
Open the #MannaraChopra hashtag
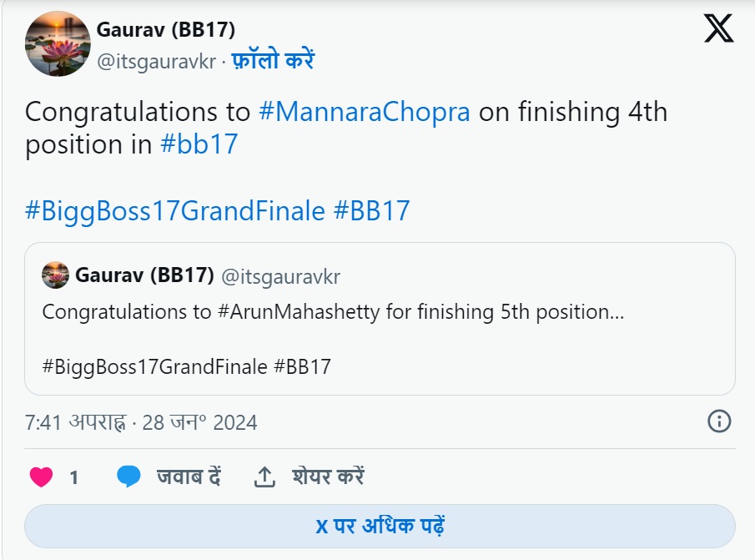click(x=365, y=112)
